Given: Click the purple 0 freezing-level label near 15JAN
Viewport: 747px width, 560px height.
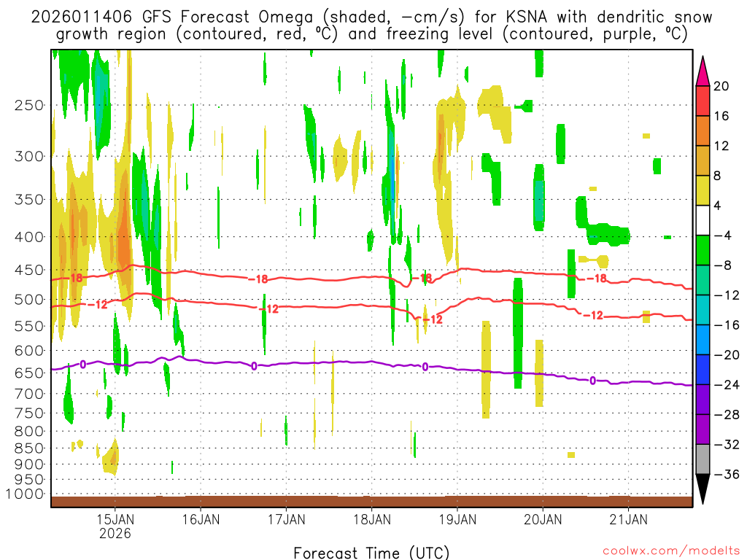Looking at the screenshot, I should point(83,365).
